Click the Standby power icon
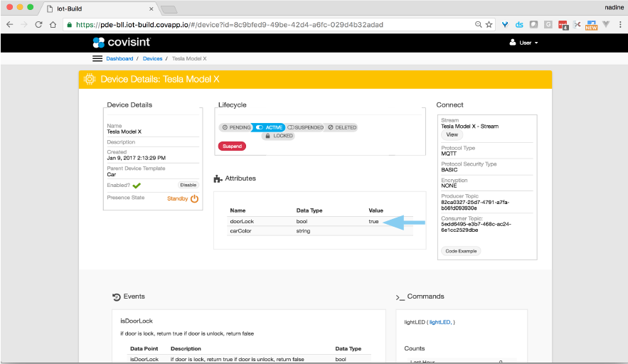The image size is (628, 364). coord(194,198)
